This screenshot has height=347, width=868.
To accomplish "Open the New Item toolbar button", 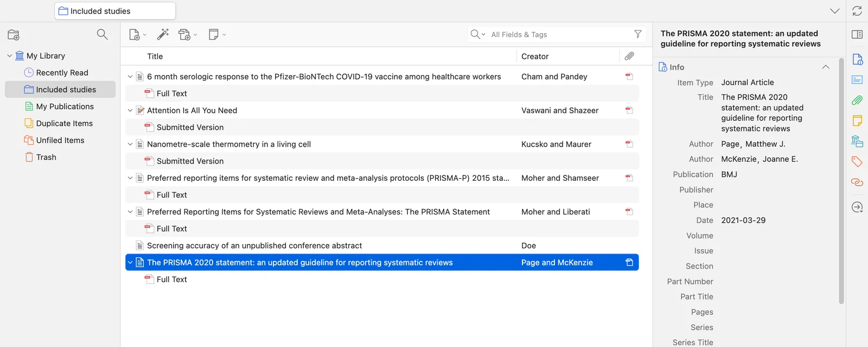I will (137, 35).
